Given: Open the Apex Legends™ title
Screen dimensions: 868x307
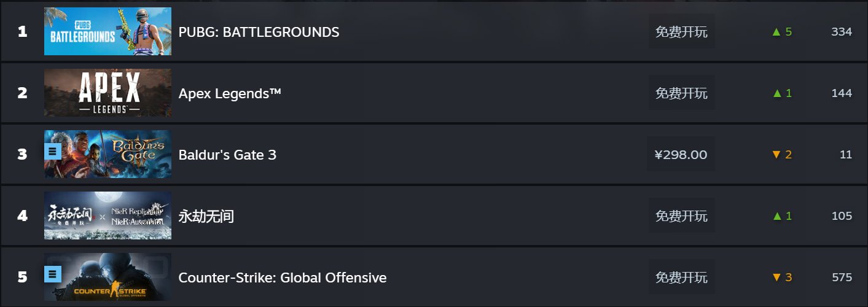Looking at the screenshot, I should point(230,93).
